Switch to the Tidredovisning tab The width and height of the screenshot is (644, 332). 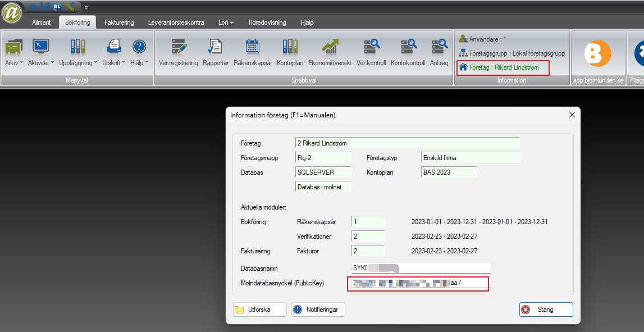267,22
